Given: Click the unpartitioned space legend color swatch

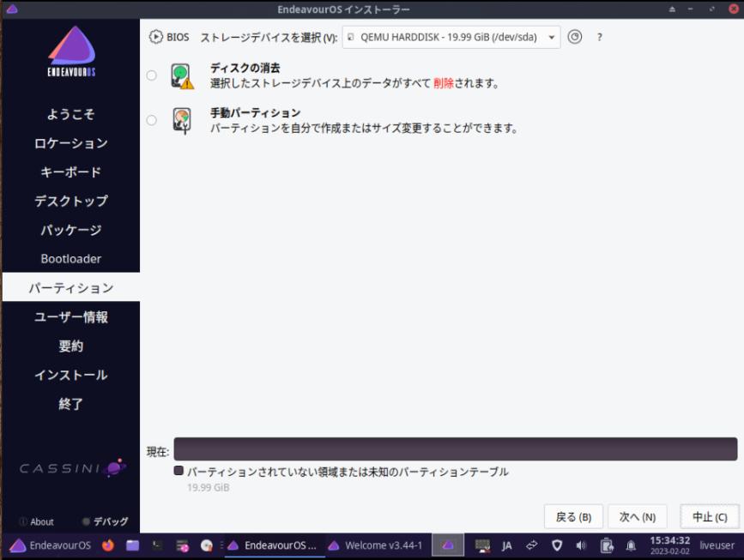Looking at the screenshot, I should click(178, 470).
